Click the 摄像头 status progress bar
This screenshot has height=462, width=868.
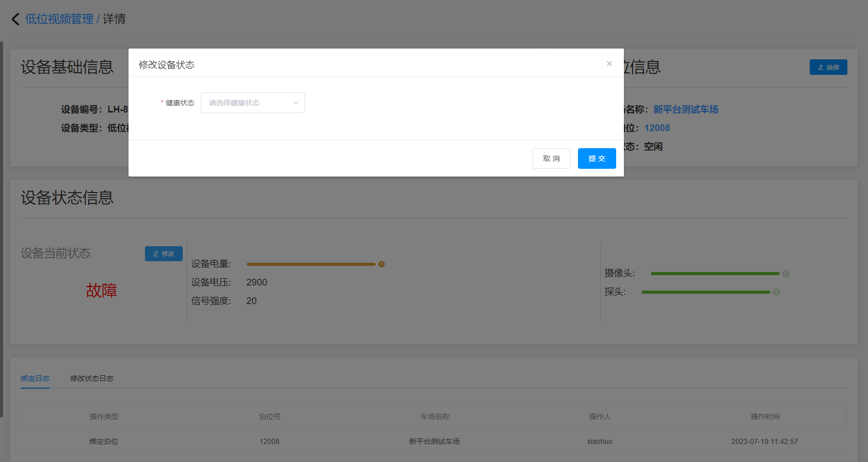(x=715, y=274)
